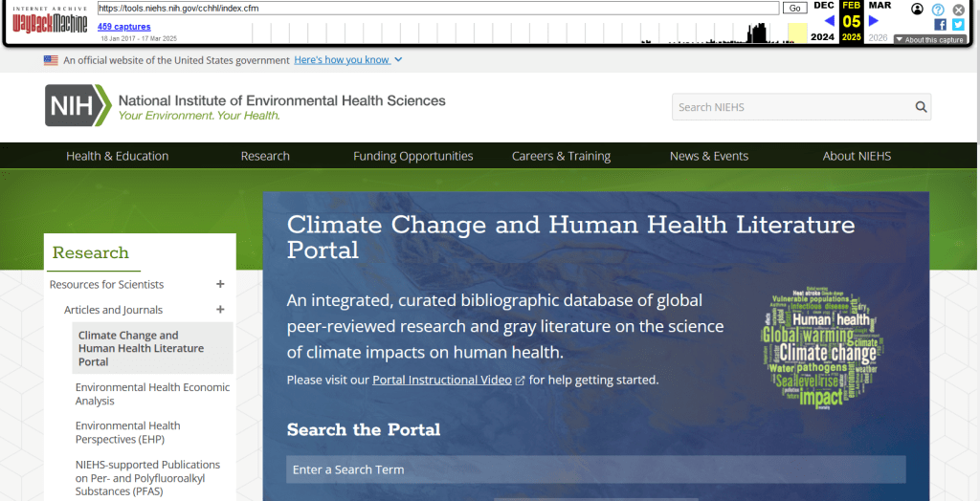
Task: Click the search magnifier icon in Search NIEHS
Action: point(921,107)
